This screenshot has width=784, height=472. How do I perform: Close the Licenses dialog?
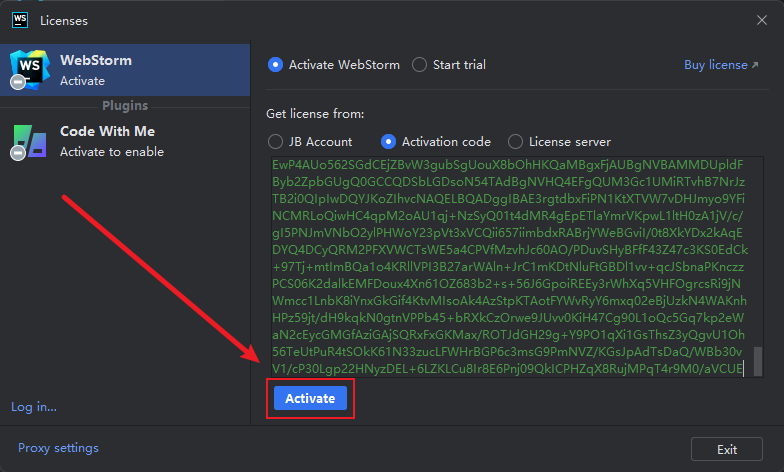point(762,20)
